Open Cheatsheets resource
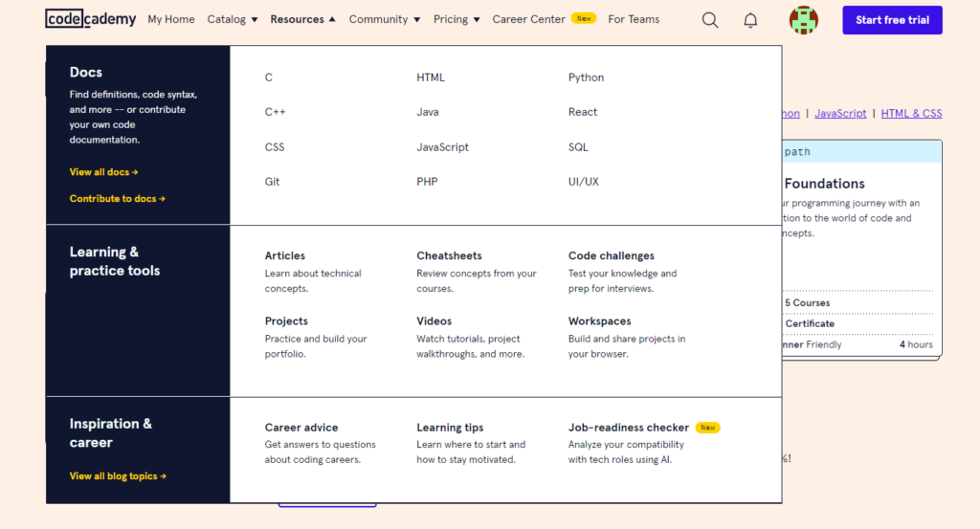This screenshot has width=980, height=529. (449, 255)
